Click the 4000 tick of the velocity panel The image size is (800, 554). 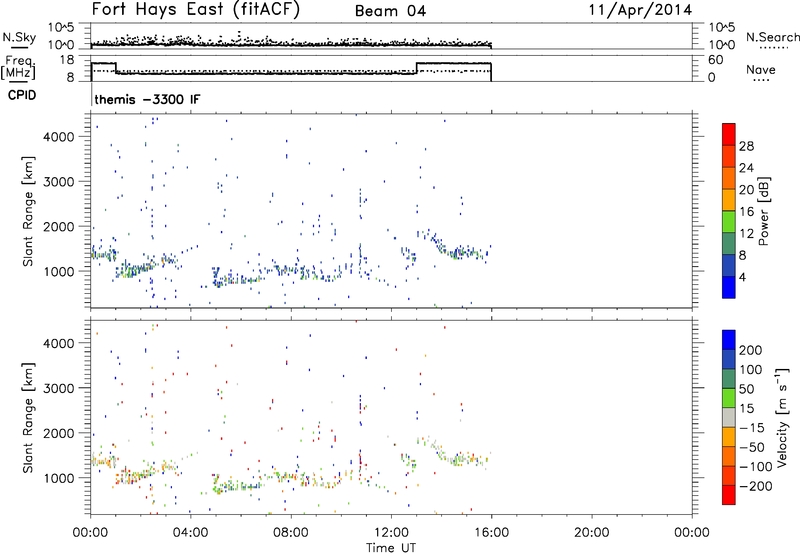(59, 343)
